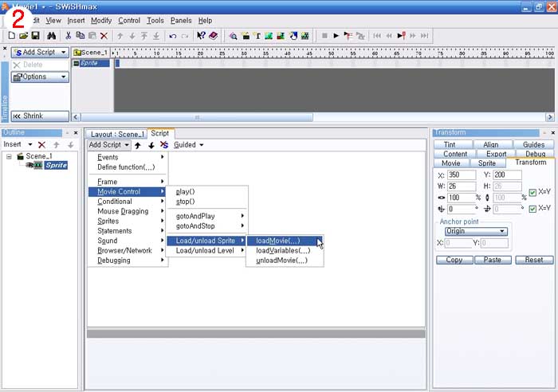Click the Copy icon in the main toolbar
Image resolution: width=558 pixels, height=392 pixels.
[x=81, y=36]
